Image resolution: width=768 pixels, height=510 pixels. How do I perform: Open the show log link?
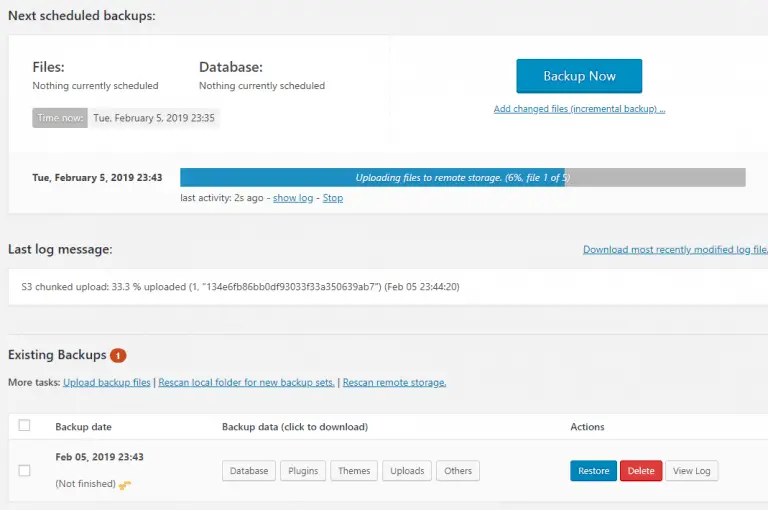click(293, 198)
